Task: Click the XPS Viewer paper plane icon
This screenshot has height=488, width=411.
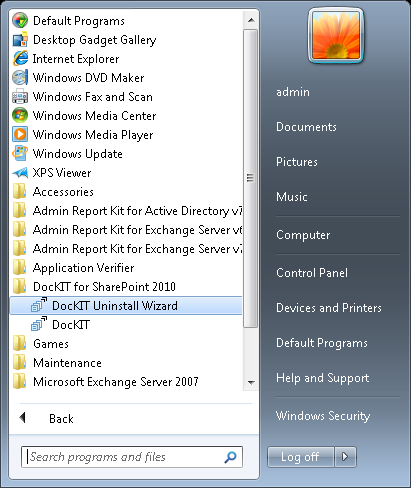Action: (20, 173)
